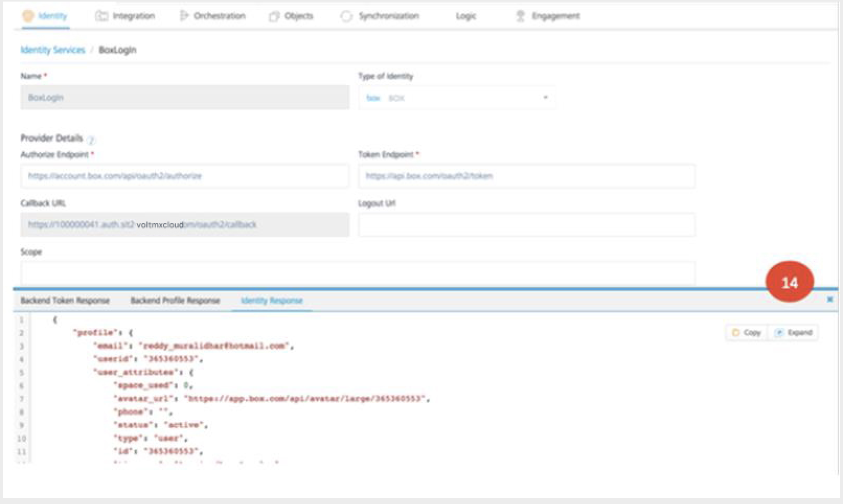Switch to the Integration tab
This screenshot has width=843, height=504.
125,16
